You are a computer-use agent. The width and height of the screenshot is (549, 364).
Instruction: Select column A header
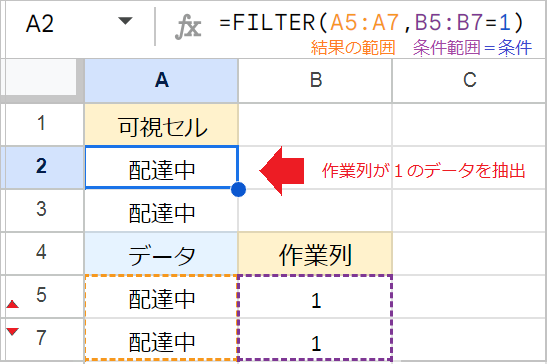(x=161, y=80)
